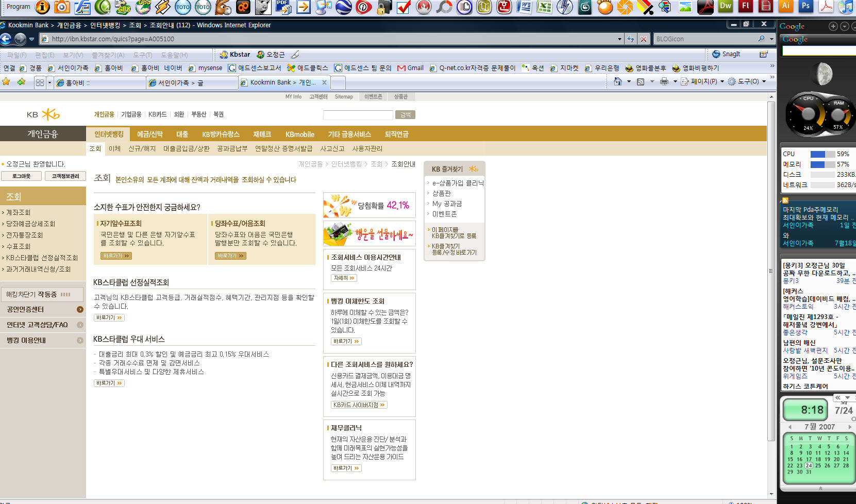Click 자세히 under 조회서비스 이용시간안내
The height and width of the screenshot is (504, 856).
pyautogui.click(x=344, y=278)
